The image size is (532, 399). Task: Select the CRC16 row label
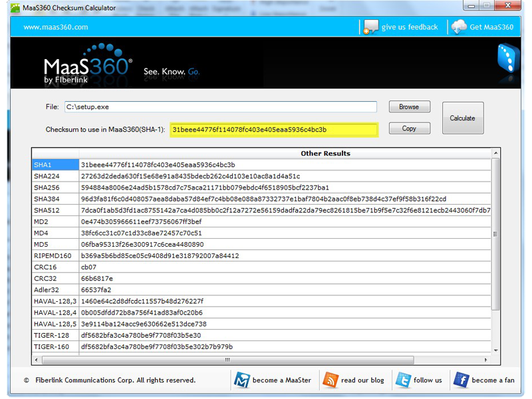click(x=56, y=267)
